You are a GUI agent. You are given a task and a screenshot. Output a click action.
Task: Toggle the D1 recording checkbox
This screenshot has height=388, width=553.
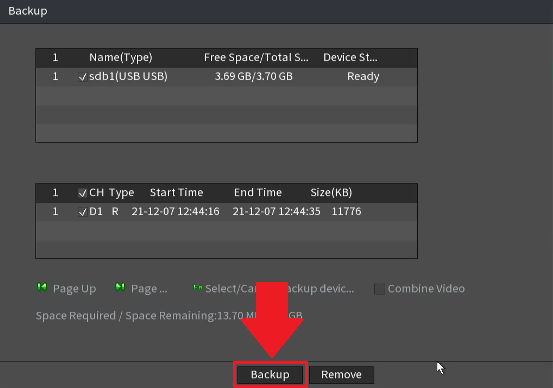pyautogui.click(x=83, y=212)
